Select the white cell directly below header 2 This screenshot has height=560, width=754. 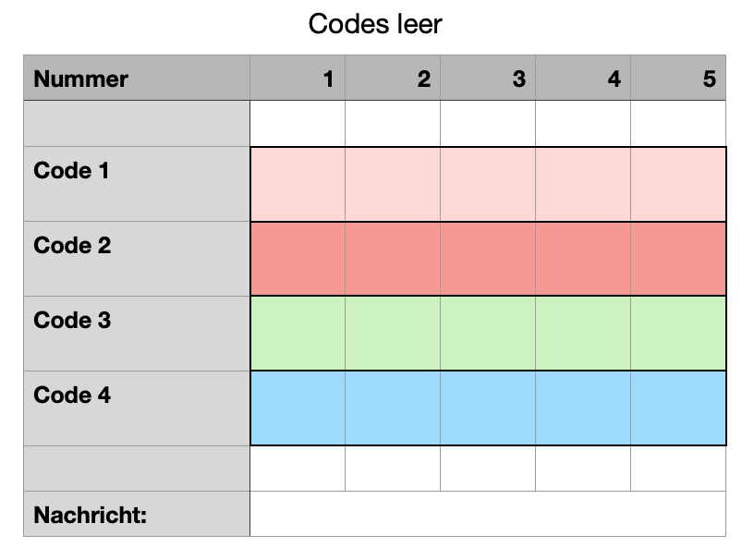pyautogui.click(x=393, y=124)
